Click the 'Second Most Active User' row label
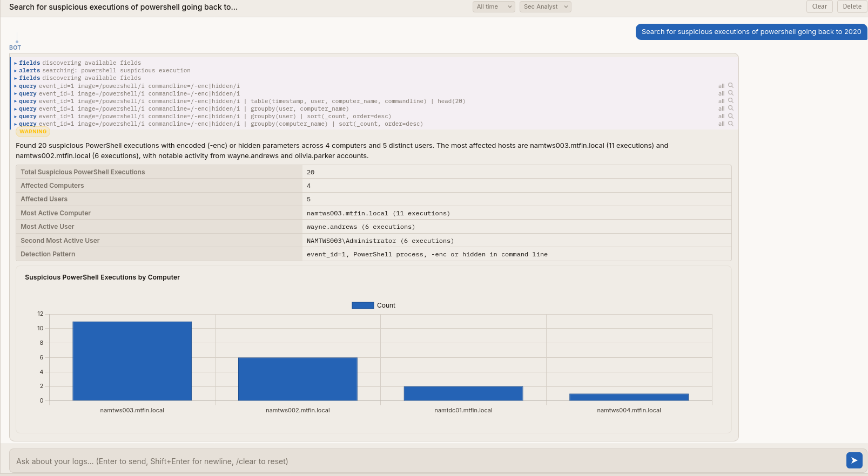 pos(60,241)
